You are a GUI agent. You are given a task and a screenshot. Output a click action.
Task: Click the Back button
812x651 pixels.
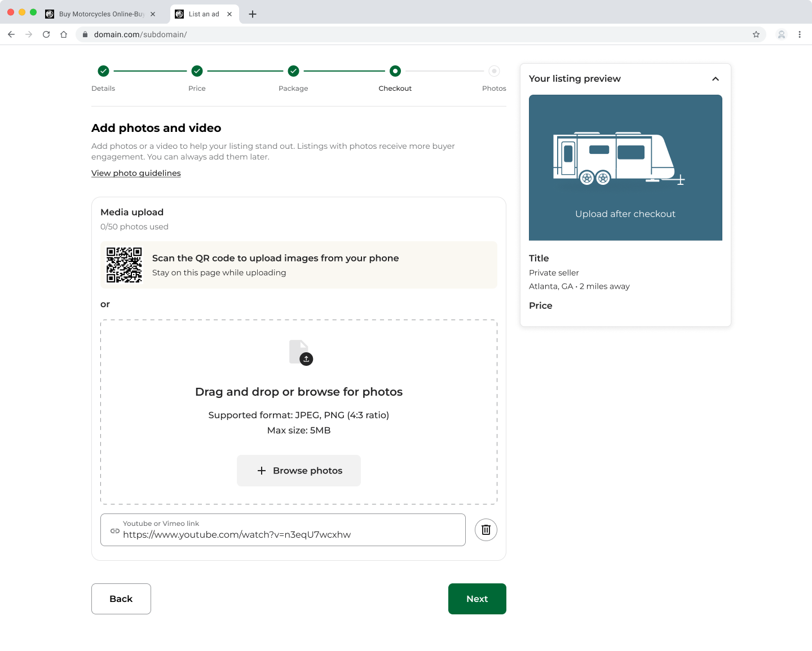point(121,599)
